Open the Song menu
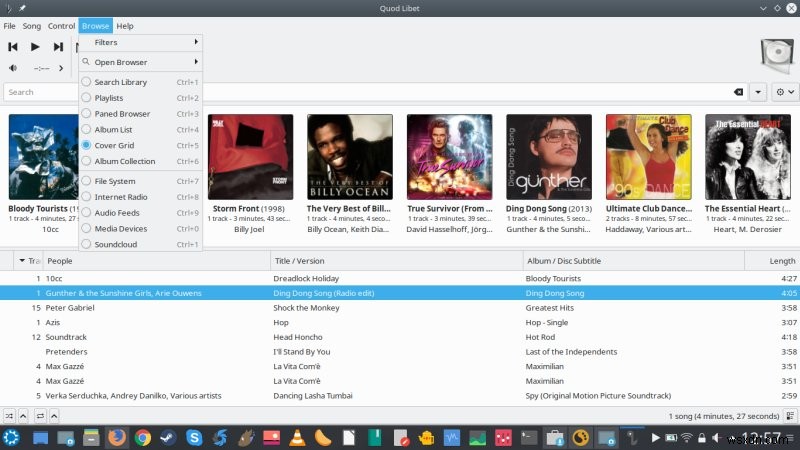Image resolution: width=800 pixels, height=450 pixels. tap(32, 26)
